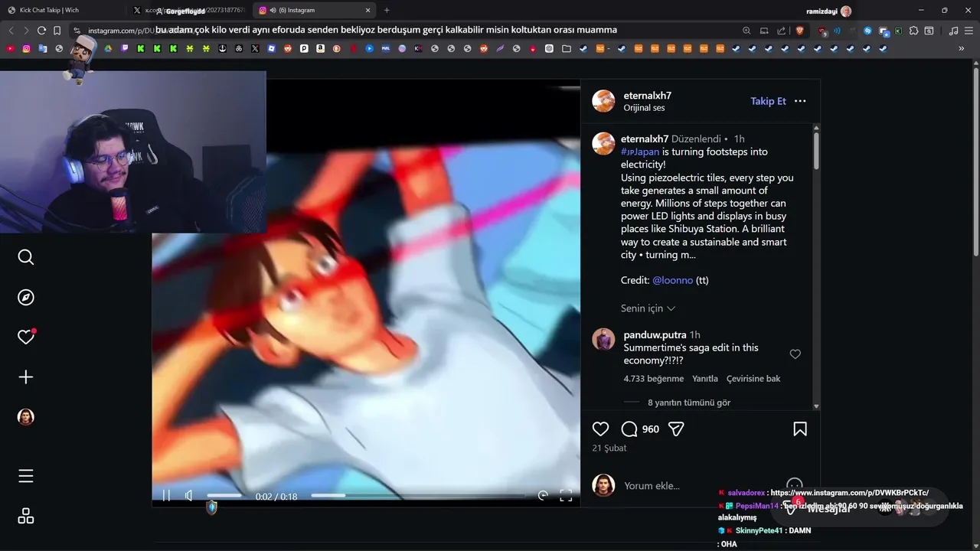
Task: Pause the playing video
Action: [x=166, y=496]
